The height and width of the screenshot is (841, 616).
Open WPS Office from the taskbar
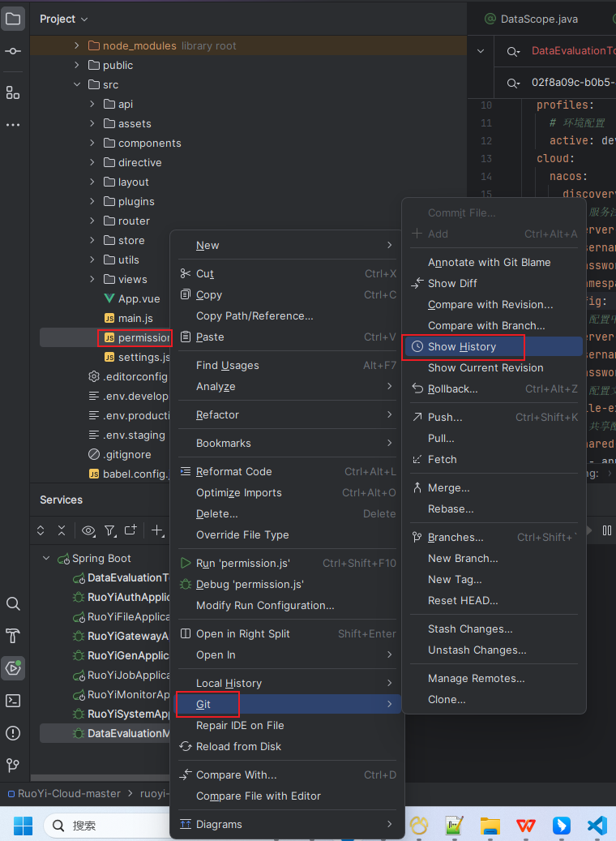[x=526, y=826]
